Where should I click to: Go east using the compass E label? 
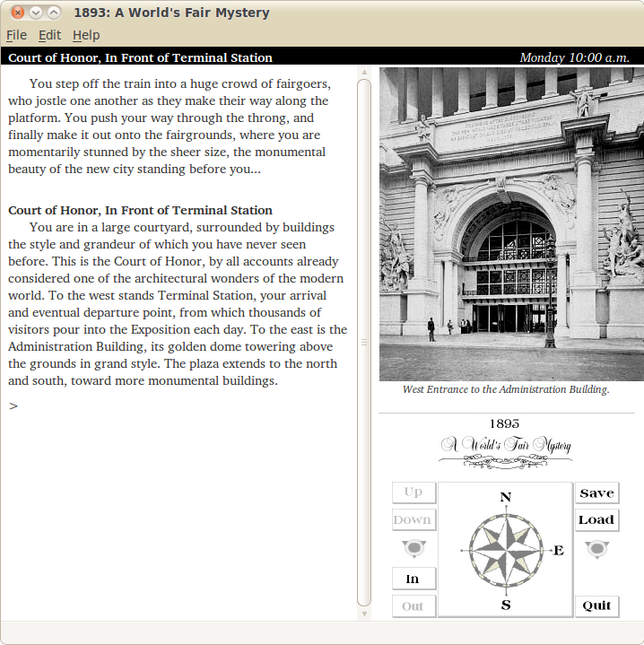pos(559,550)
